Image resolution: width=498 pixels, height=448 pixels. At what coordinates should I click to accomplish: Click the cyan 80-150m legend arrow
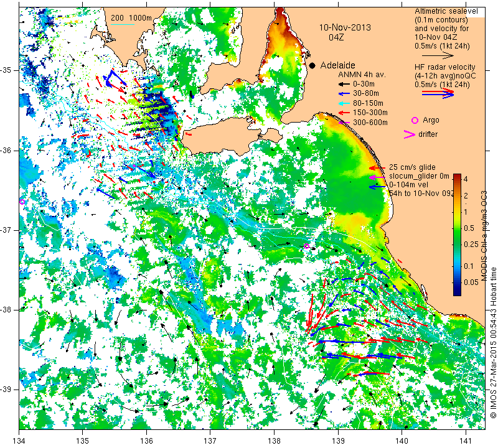point(344,103)
